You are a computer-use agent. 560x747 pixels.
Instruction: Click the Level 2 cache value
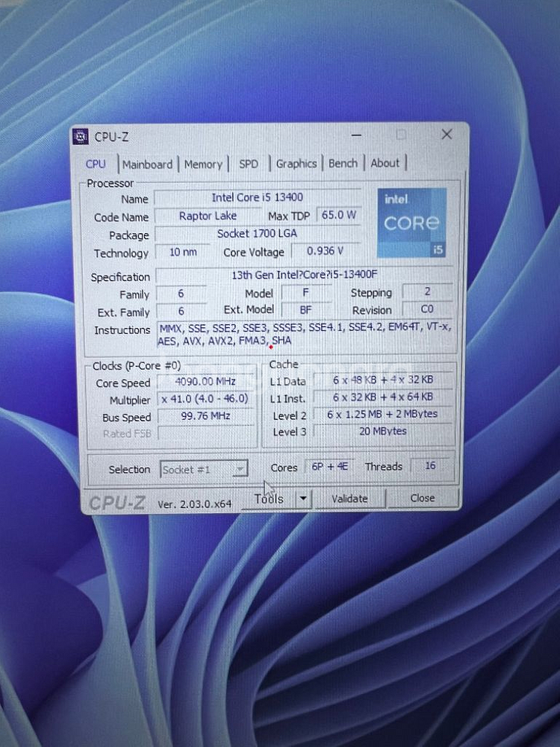tap(383, 415)
